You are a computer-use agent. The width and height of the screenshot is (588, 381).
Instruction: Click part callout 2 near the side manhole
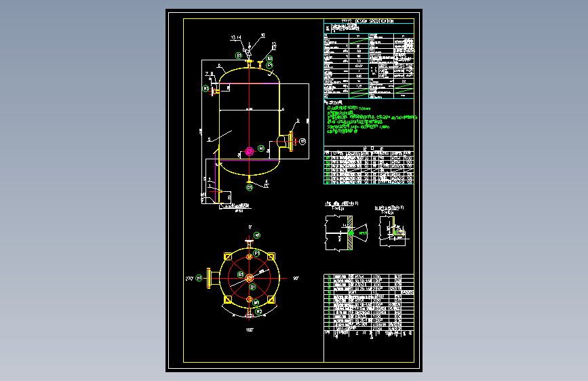coord(298,121)
